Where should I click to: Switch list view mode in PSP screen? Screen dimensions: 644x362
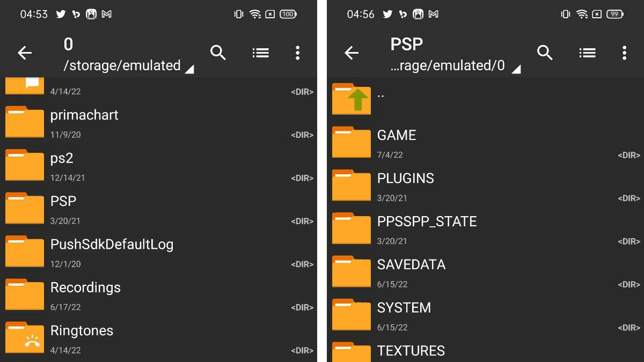(587, 53)
